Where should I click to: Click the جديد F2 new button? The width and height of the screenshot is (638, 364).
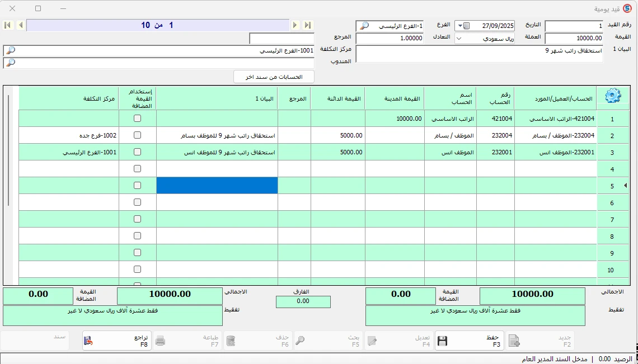point(540,341)
